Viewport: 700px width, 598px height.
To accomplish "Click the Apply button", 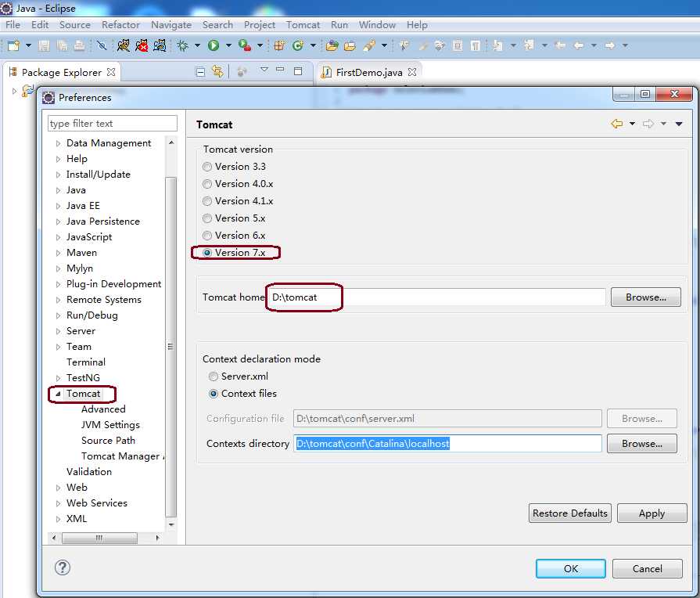I will tap(652, 513).
